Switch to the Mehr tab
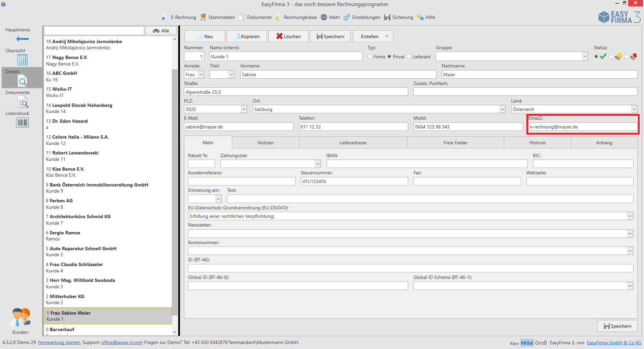The height and width of the screenshot is (349, 644). click(208, 143)
